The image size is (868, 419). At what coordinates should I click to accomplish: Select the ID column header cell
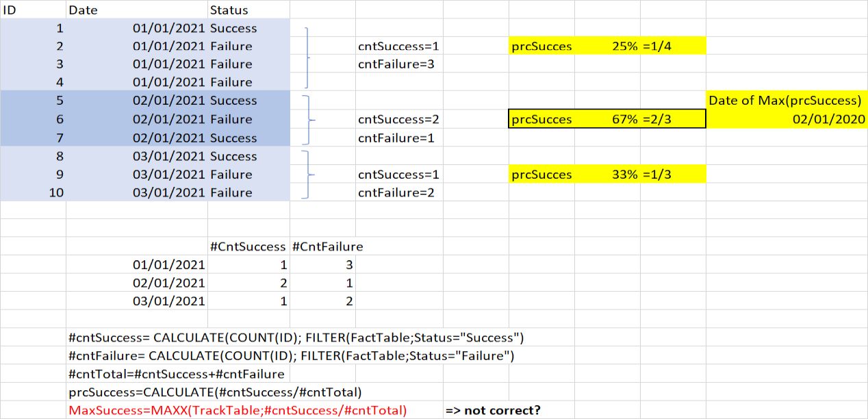33,10
